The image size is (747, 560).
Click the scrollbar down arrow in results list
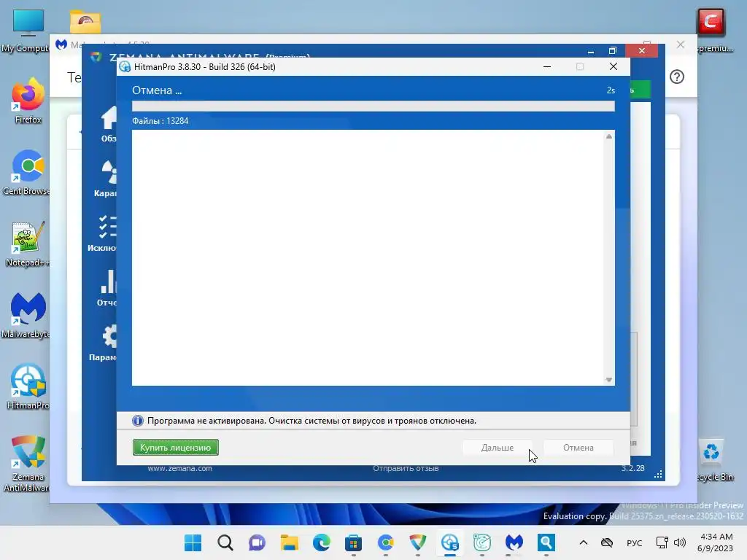click(x=609, y=379)
